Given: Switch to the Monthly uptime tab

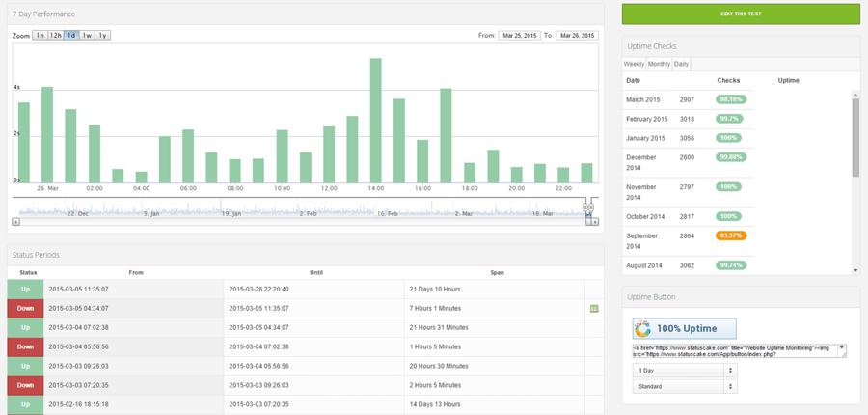Looking at the screenshot, I should click(659, 64).
